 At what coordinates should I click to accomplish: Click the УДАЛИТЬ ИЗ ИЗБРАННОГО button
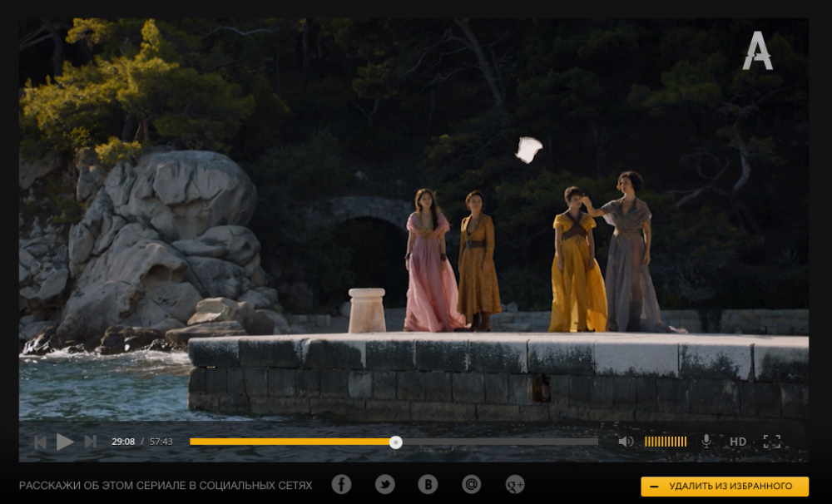(725, 487)
